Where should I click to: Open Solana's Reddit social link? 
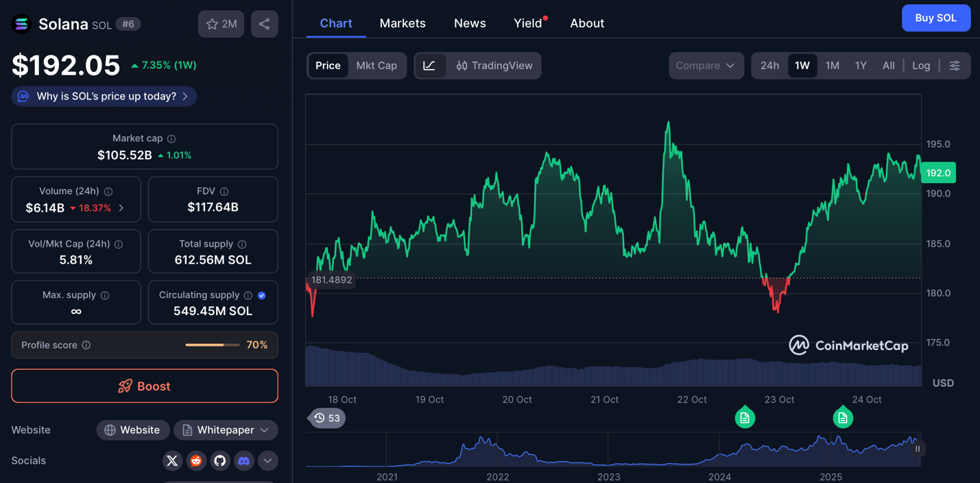[196, 460]
